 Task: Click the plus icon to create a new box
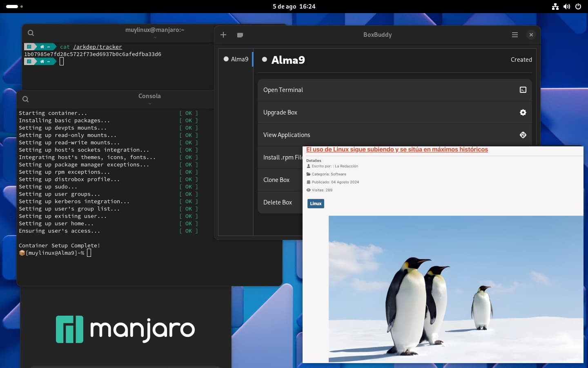(x=223, y=35)
